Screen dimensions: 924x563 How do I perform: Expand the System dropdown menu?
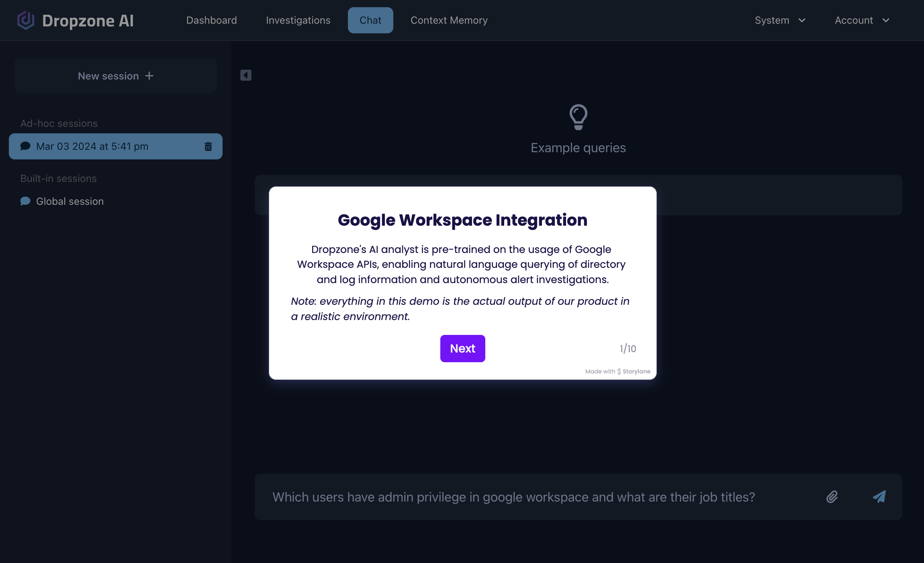(780, 20)
